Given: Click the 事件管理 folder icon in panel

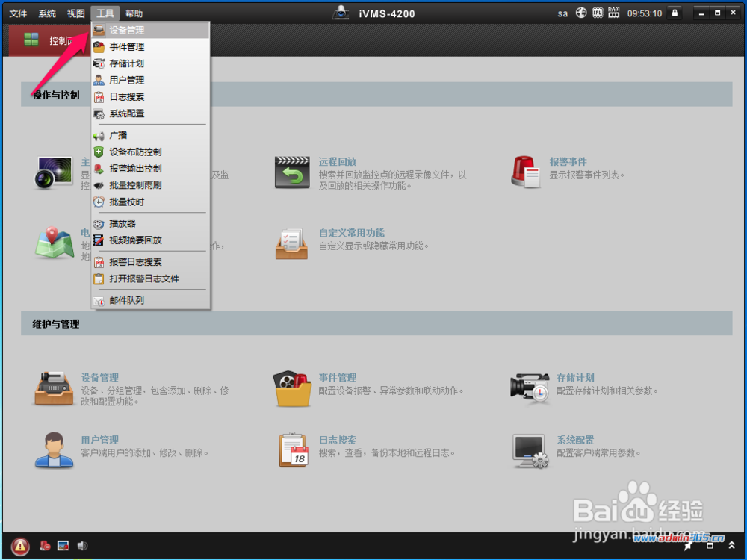Looking at the screenshot, I should (x=293, y=388).
